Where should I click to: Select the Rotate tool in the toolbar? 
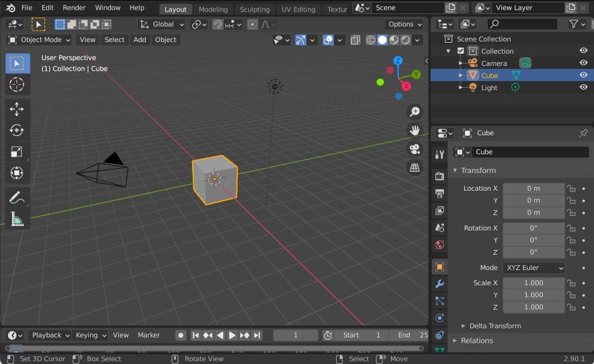[17, 130]
